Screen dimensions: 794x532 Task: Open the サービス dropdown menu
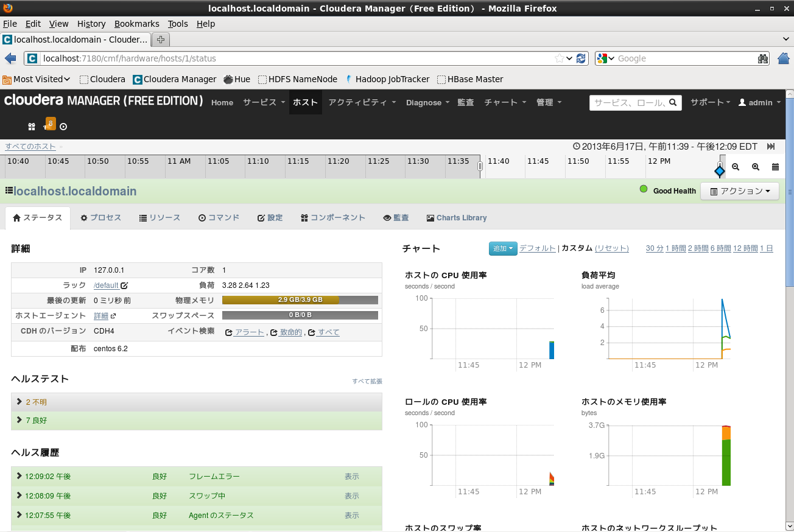pyautogui.click(x=264, y=102)
